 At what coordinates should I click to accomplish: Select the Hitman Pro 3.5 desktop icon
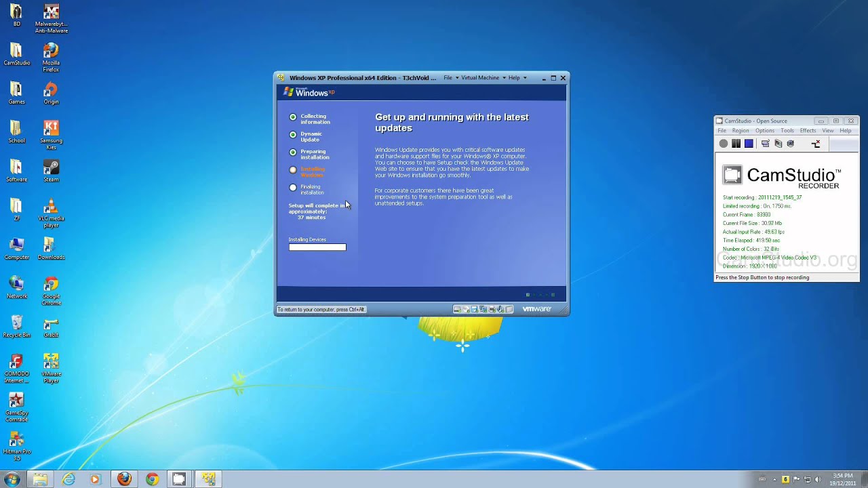pos(16,447)
